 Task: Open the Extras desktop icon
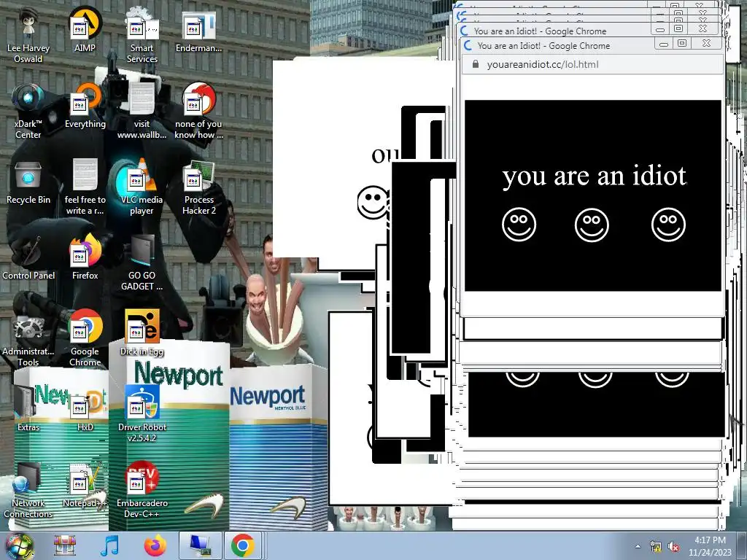click(28, 410)
